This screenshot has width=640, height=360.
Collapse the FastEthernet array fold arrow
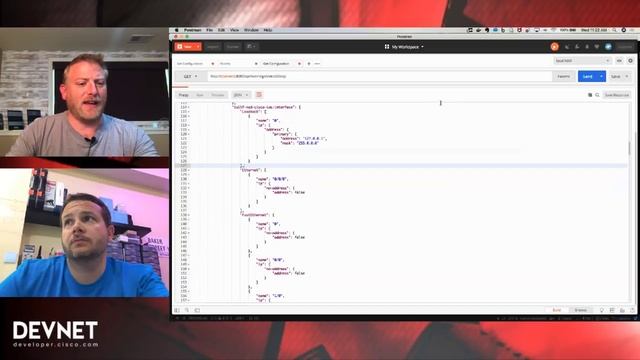pos(189,215)
